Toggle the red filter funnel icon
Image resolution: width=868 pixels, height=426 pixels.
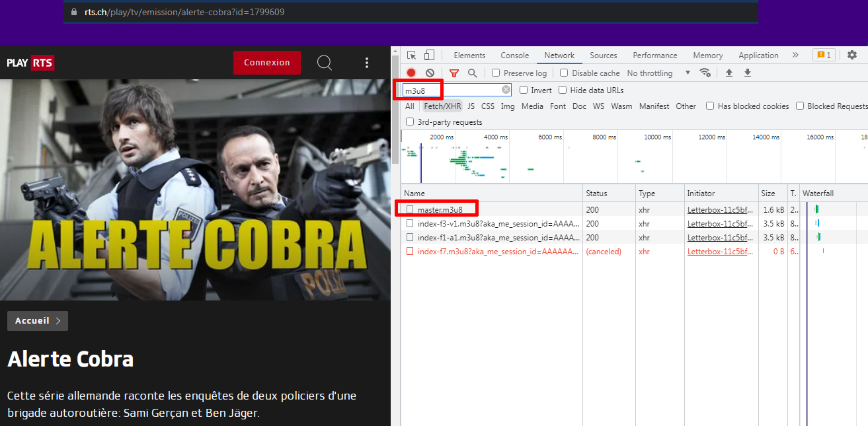(454, 73)
